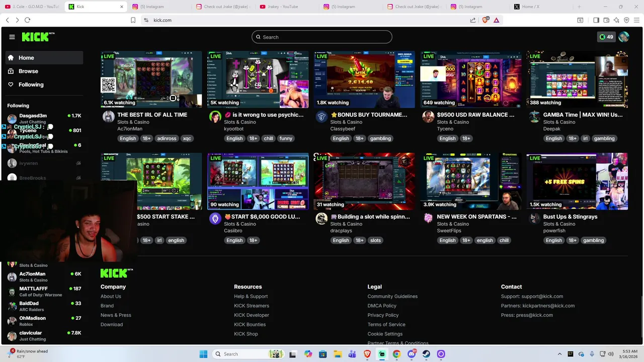Open clavicular Just Chatting channel
This screenshot has width=644, height=362.
44,335
